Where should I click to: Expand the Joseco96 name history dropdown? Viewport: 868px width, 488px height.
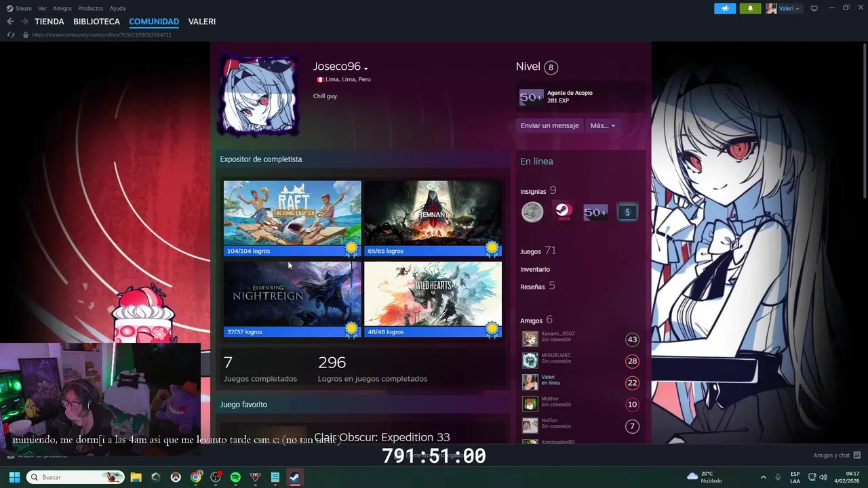366,68
